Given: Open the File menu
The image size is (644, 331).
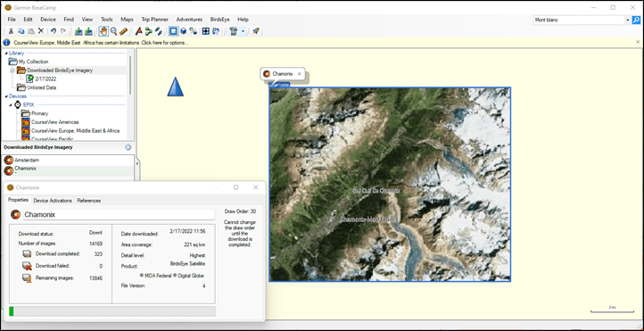Looking at the screenshot, I should 12,20.
